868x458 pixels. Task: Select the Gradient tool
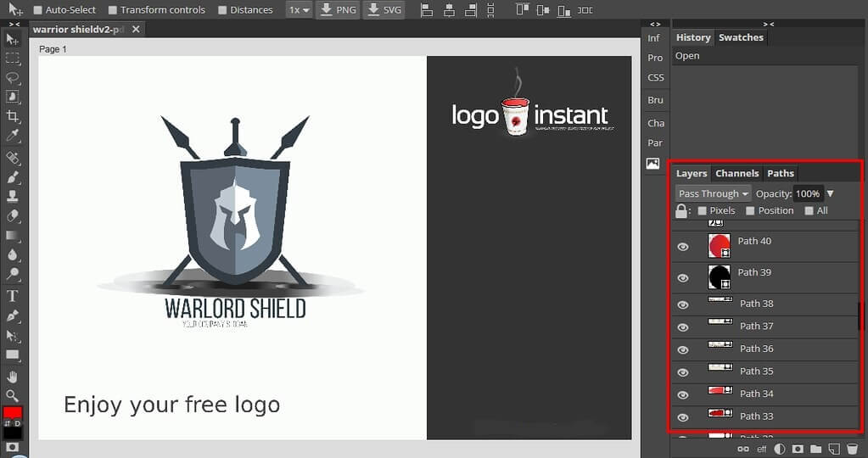(x=12, y=235)
